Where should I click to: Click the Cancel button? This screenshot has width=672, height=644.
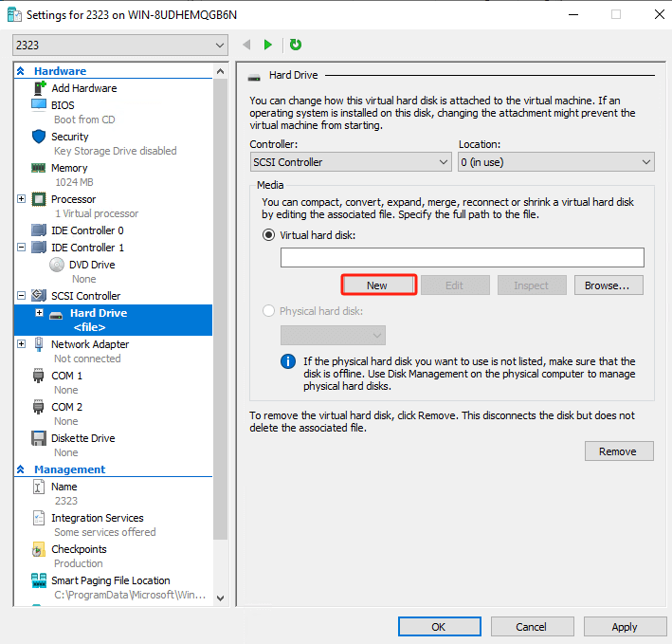pos(532,626)
